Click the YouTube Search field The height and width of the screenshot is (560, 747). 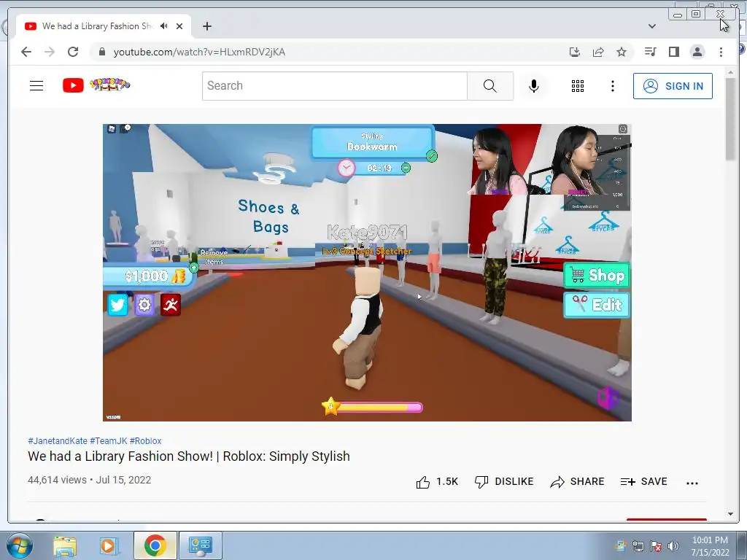point(334,86)
